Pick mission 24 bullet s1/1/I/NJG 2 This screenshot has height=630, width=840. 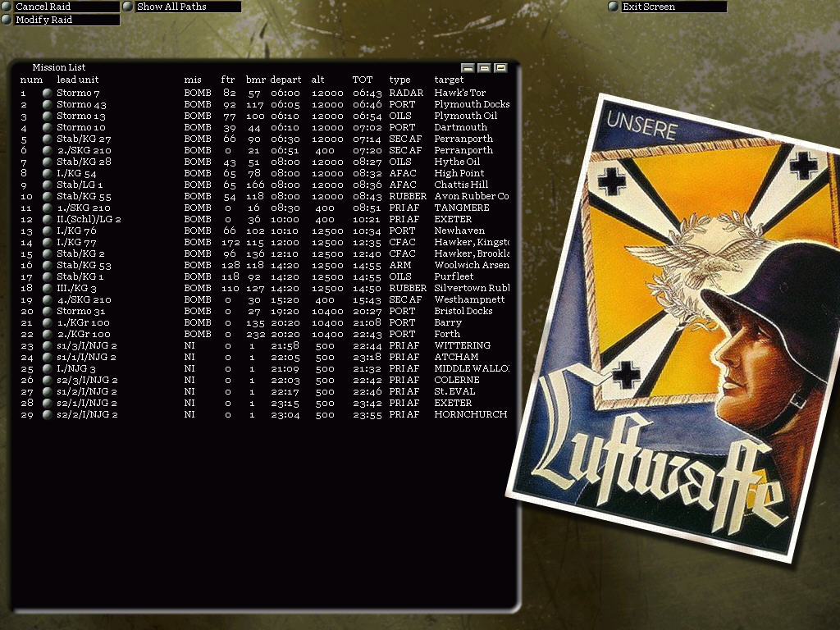pyautogui.click(x=47, y=358)
